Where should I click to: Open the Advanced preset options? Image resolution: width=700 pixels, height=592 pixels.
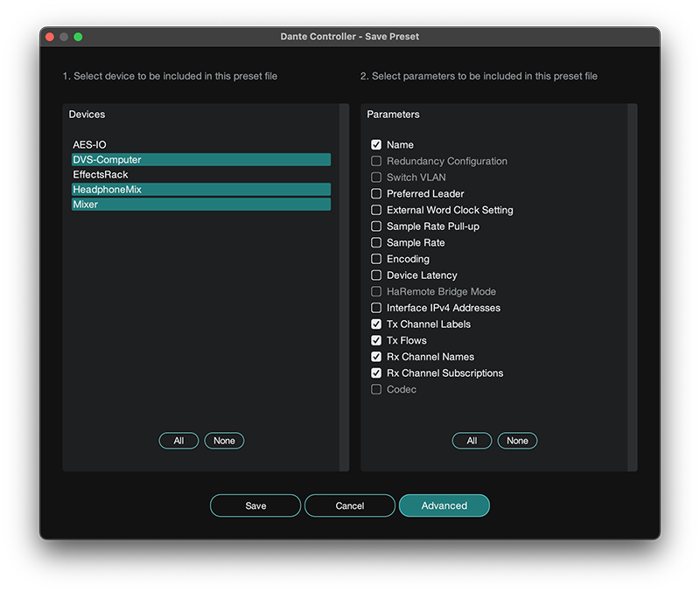(444, 505)
